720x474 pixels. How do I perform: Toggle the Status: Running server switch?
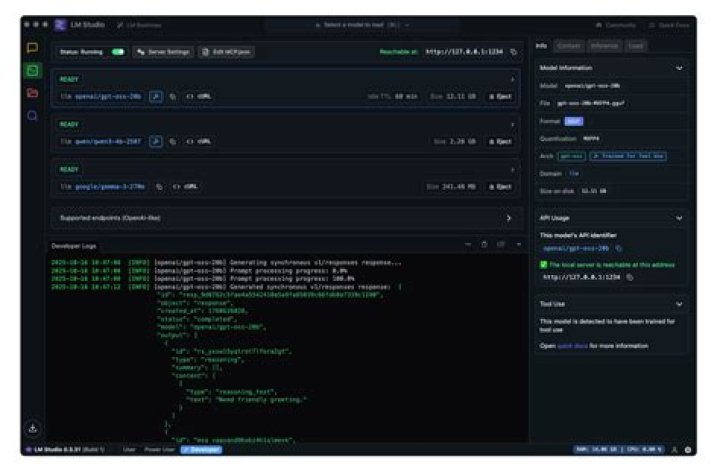(118, 52)
